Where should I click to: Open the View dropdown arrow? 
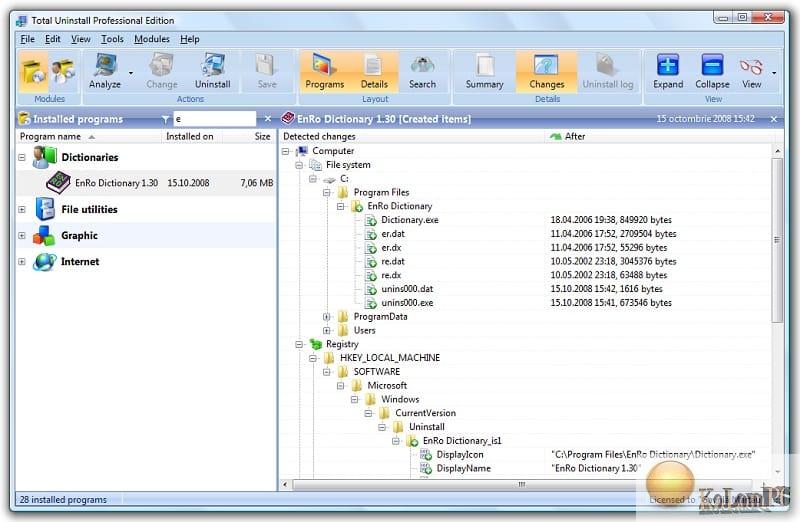pyautogui.click(x=774, y=73)
